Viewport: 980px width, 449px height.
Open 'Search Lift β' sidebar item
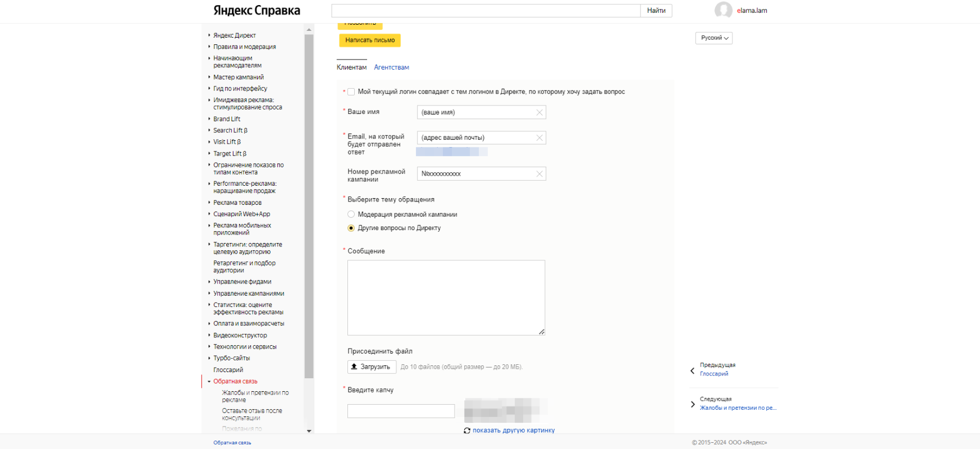click(x=230, y=130)
